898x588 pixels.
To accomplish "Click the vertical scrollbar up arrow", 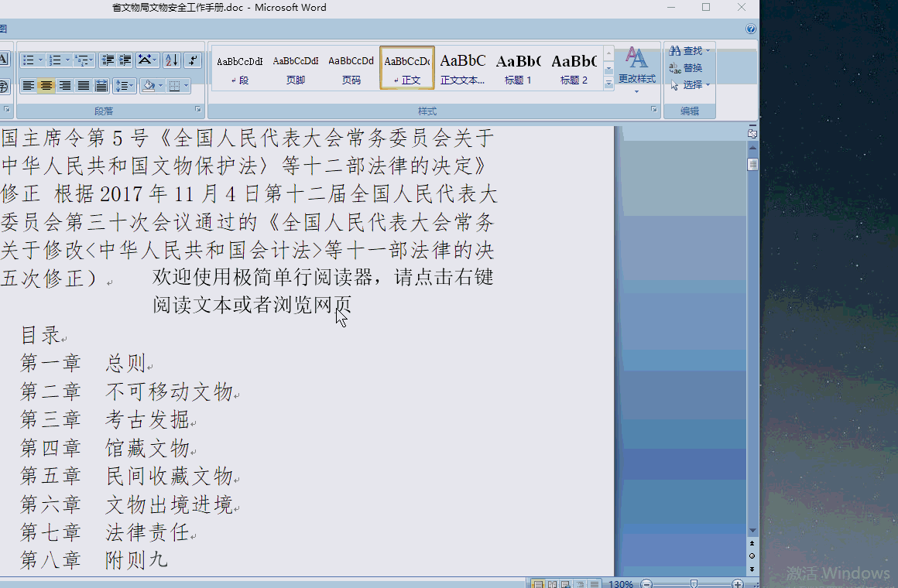I will click(752, 148).
